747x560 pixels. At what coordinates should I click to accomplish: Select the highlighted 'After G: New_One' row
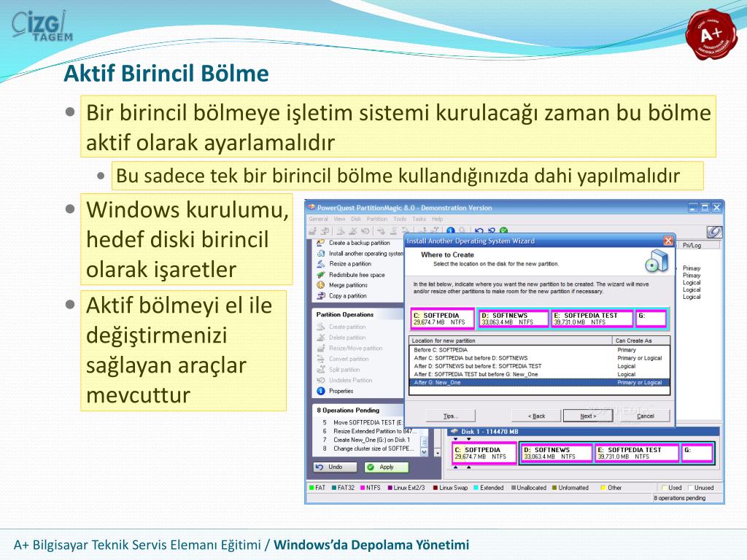click(x=539, y=382)
